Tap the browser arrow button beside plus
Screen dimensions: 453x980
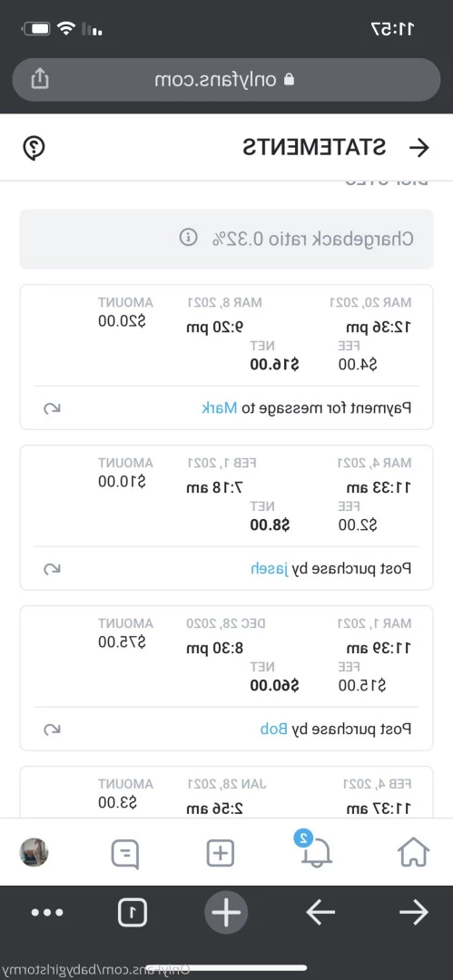tap(320, 913)
